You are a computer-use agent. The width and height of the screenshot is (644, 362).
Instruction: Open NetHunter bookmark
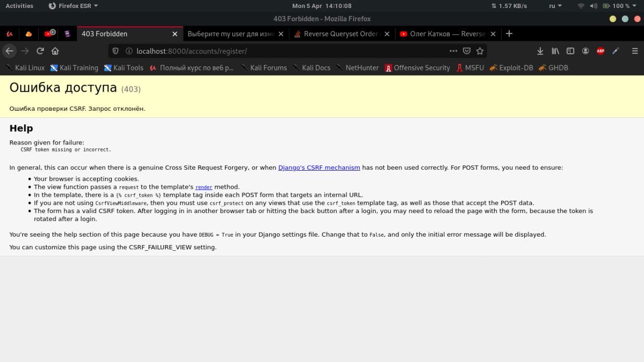[357, 67]
